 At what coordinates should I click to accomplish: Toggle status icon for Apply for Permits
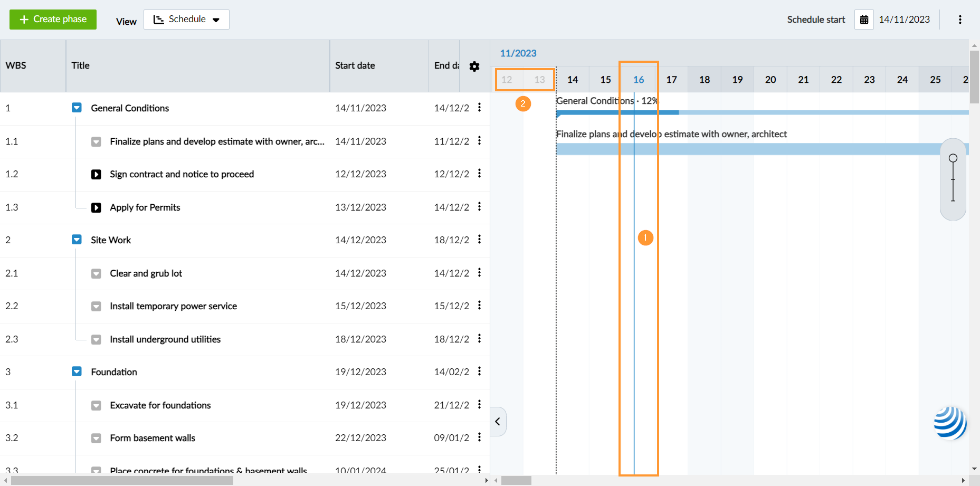[x=96, y=207]
